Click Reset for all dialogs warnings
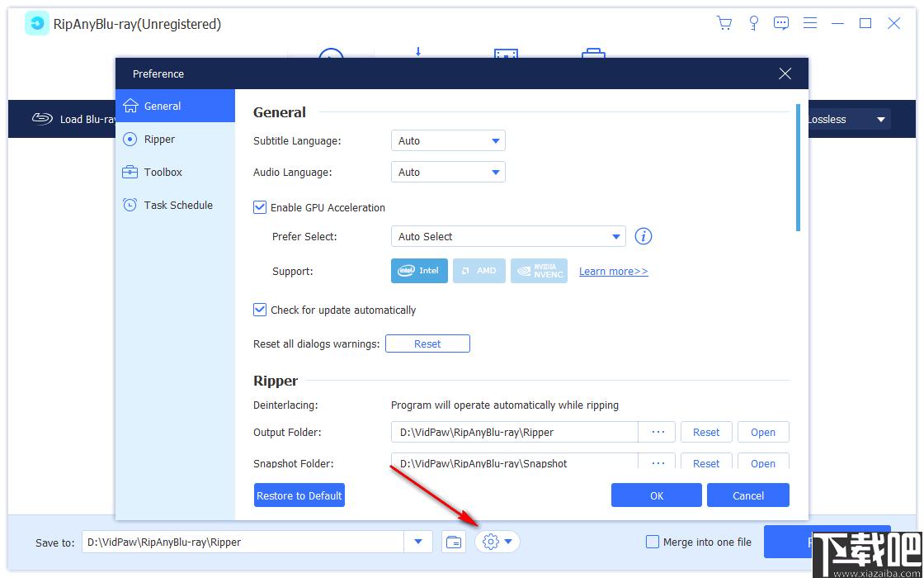The height and width of the screenshot is (578, 924). 428,343
